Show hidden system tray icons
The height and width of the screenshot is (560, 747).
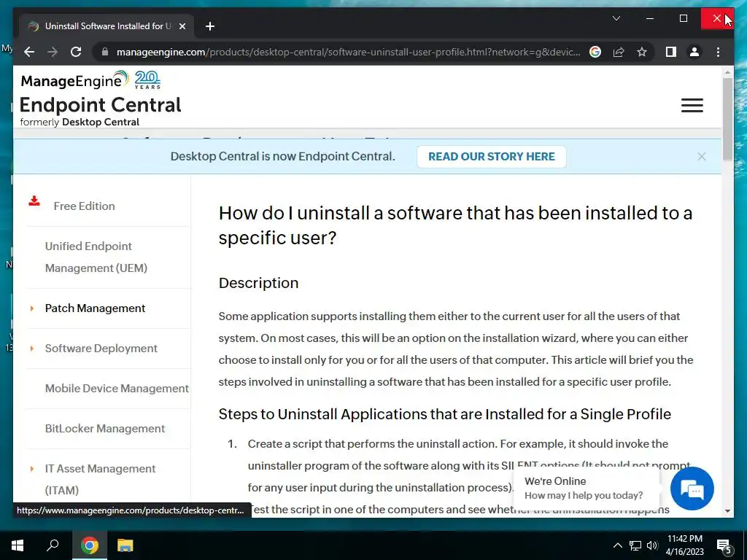[617, 545]
